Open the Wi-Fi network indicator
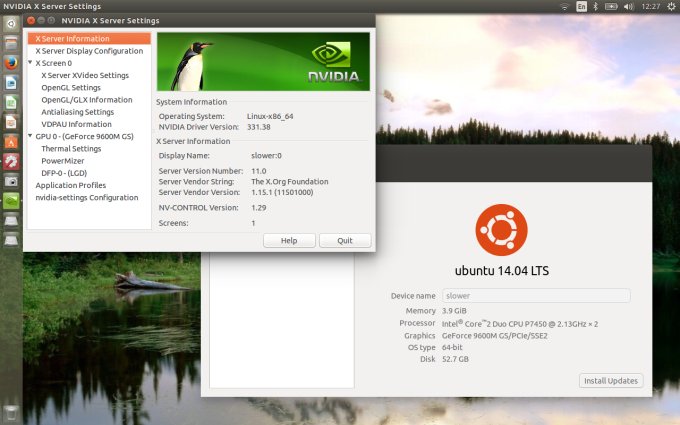 pyautogui.click(x=564, y=7)
